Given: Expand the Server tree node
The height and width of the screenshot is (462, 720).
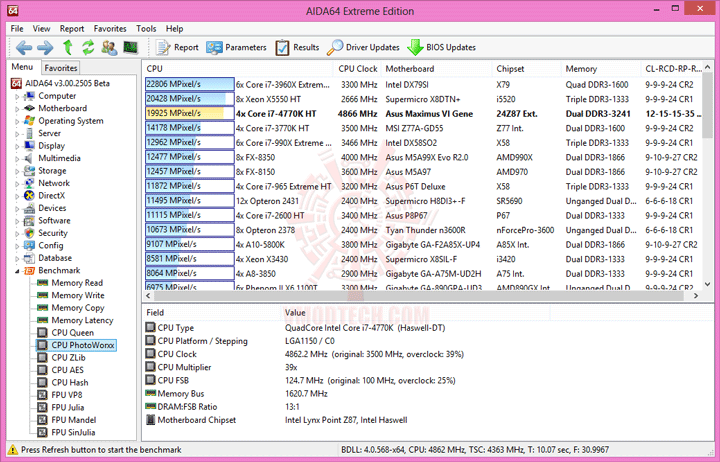Looking at the screenshot, I should point(17,134).
